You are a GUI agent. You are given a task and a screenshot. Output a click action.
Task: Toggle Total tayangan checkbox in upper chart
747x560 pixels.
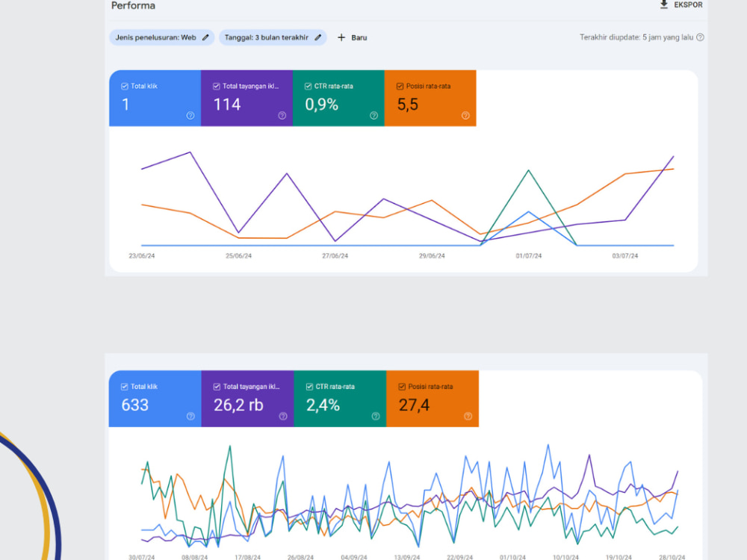[x=217, y=86]
